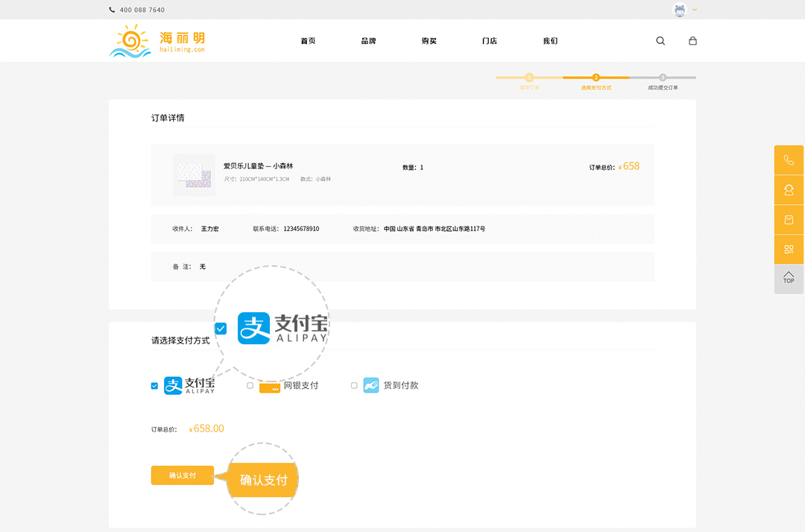Click the TOP back-to-top button
Screen dimensions: 805x532
pyautogui.click(x=789, y=279)
